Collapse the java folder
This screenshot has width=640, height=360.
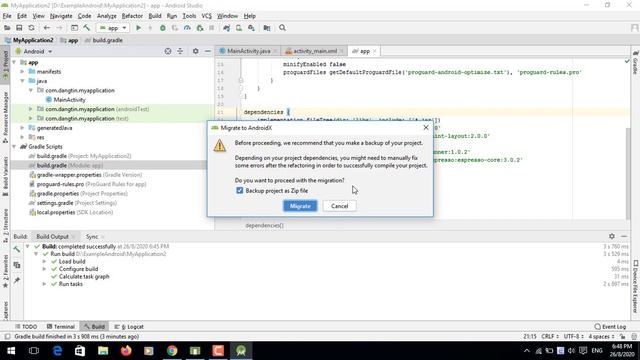click(x=22, y=81)
